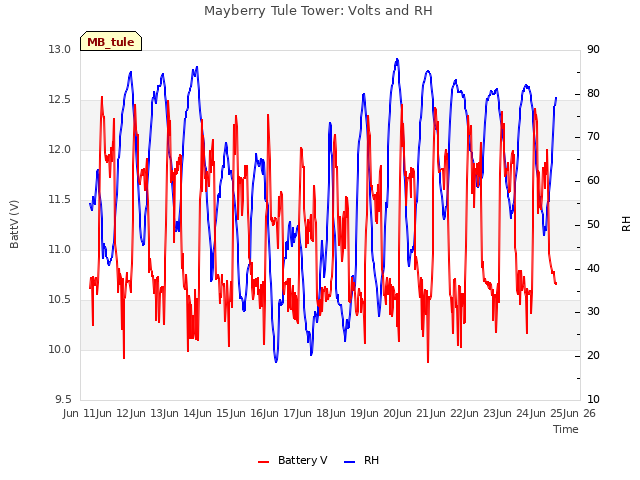640x480 pixels.
Task: Click the 30 tick on the RH axis
Action: [593, 312]
